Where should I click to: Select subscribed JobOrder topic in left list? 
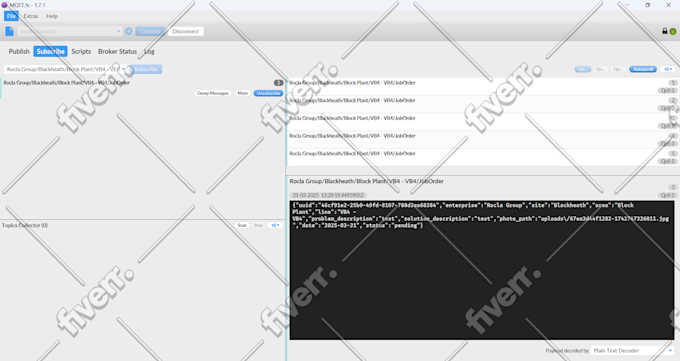coord(142,88)
